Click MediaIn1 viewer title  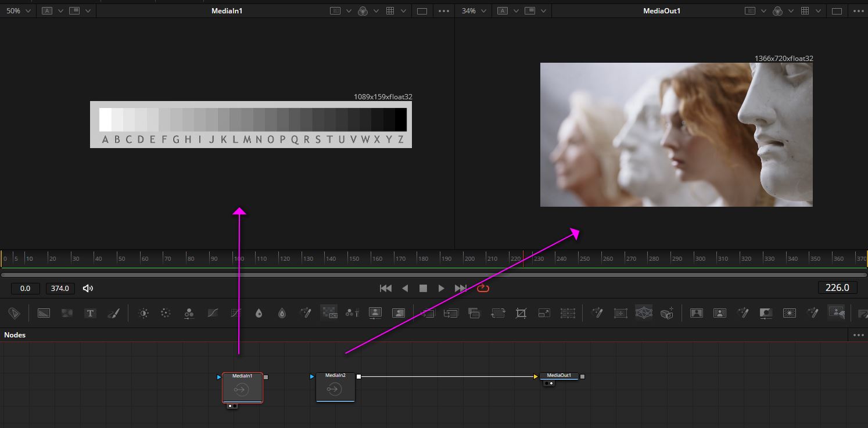227,11
